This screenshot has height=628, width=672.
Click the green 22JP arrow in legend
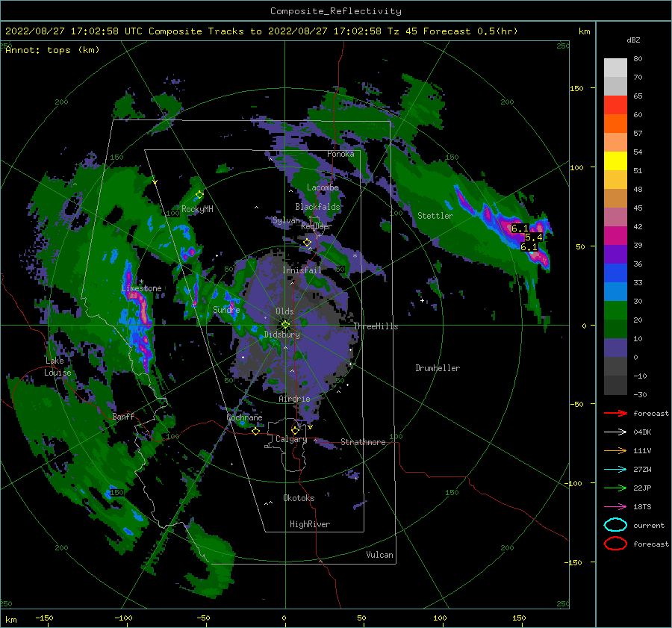click(615, 488)
